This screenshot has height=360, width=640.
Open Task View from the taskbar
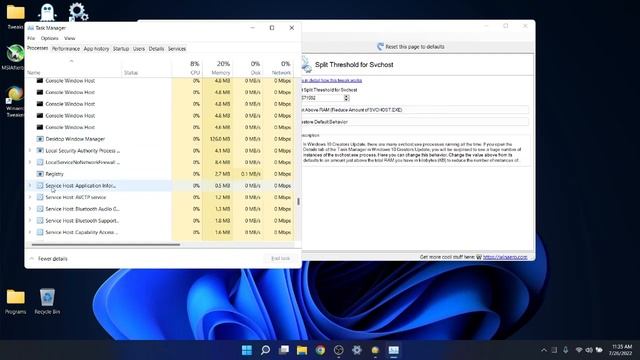pyautogui.click(x=284, y=350)
